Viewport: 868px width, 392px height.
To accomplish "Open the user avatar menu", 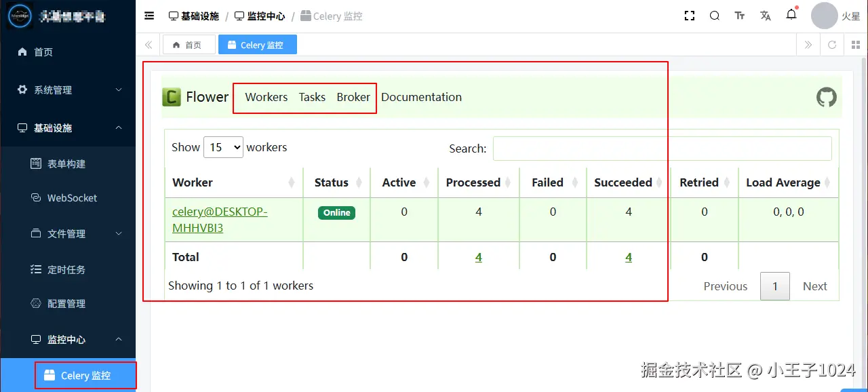I will 825,16.
